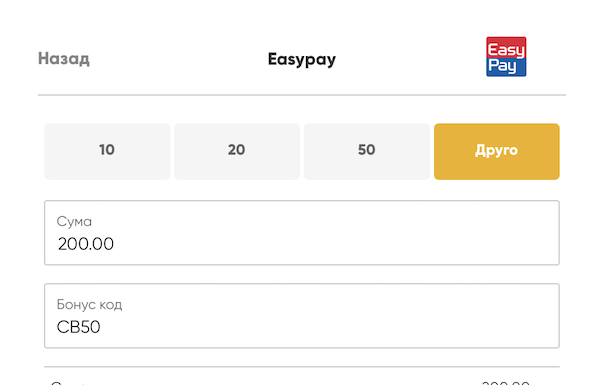
Task: Click the header divider line below Easypay
Action: [x=302, y=95]
